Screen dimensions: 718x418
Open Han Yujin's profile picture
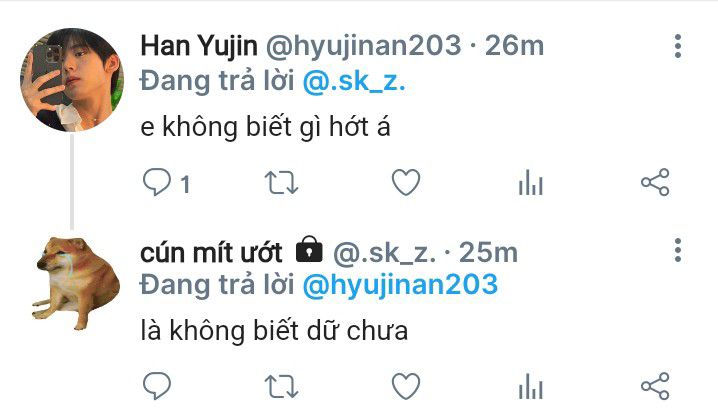72,80
